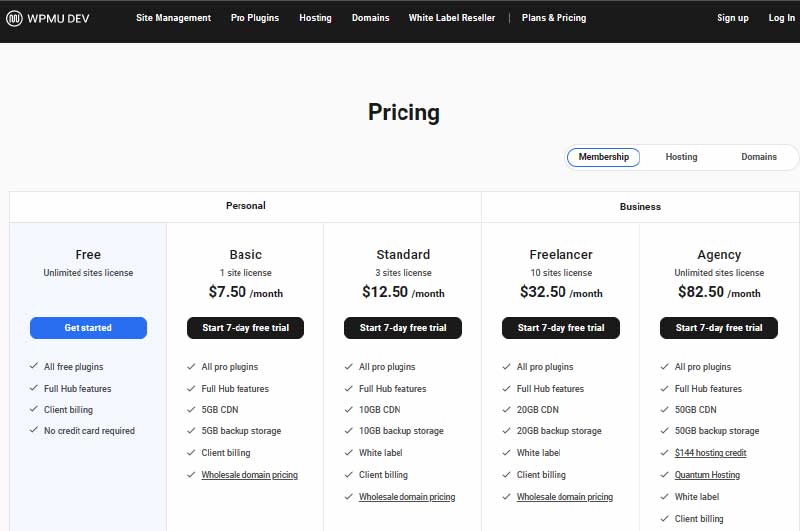The width and height of the screenshot is (800, 531).
Task: Click 'All pro plugins' under Agency
Action: click(703, 367)
